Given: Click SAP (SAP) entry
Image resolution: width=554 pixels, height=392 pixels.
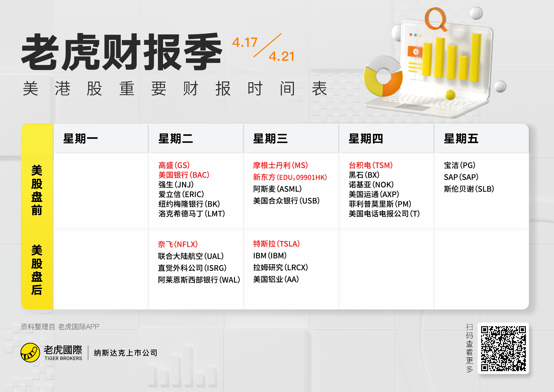Looking at the screenshot, I should (x=461, y=177).
